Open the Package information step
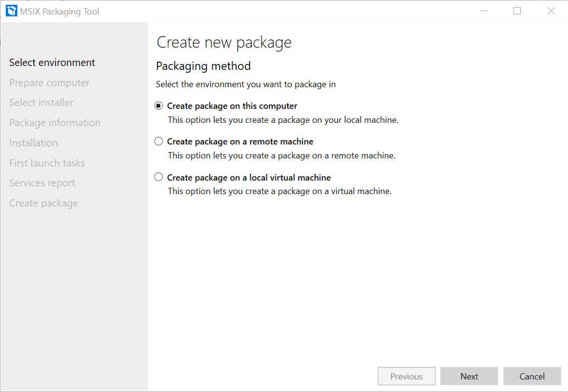 pyautogui.click(x=54, y=123)
